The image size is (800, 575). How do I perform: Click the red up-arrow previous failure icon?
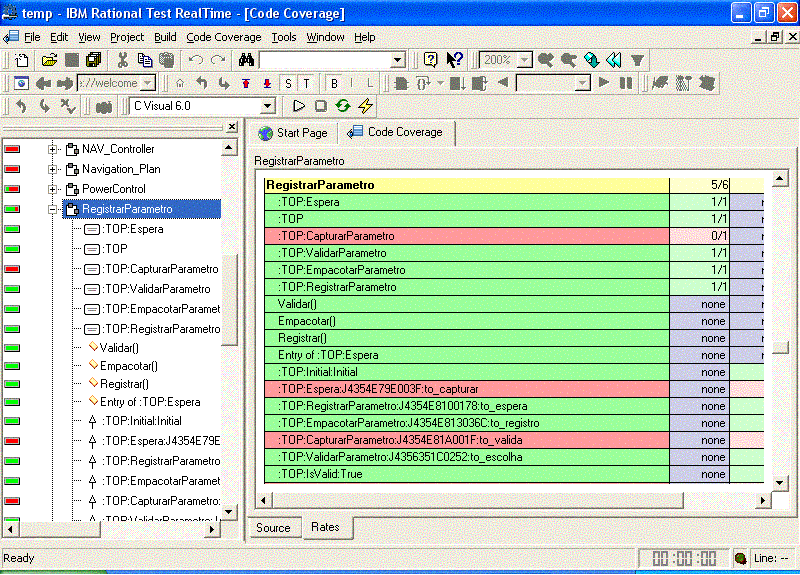coord(246,83)
